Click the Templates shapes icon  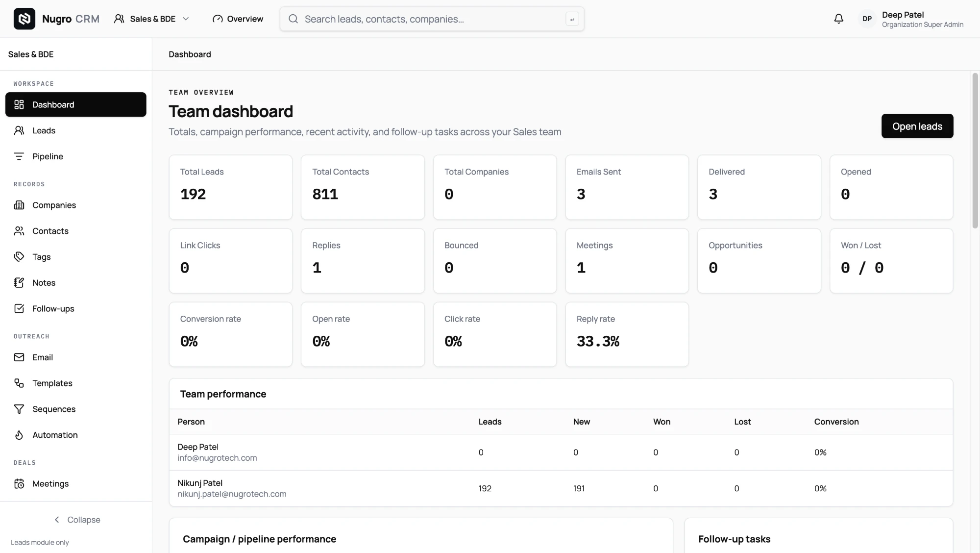click(x=19, y=383)
